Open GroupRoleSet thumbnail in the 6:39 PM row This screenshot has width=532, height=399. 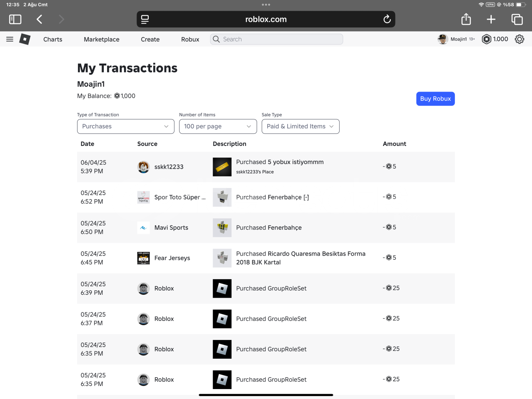pos(222,289)
